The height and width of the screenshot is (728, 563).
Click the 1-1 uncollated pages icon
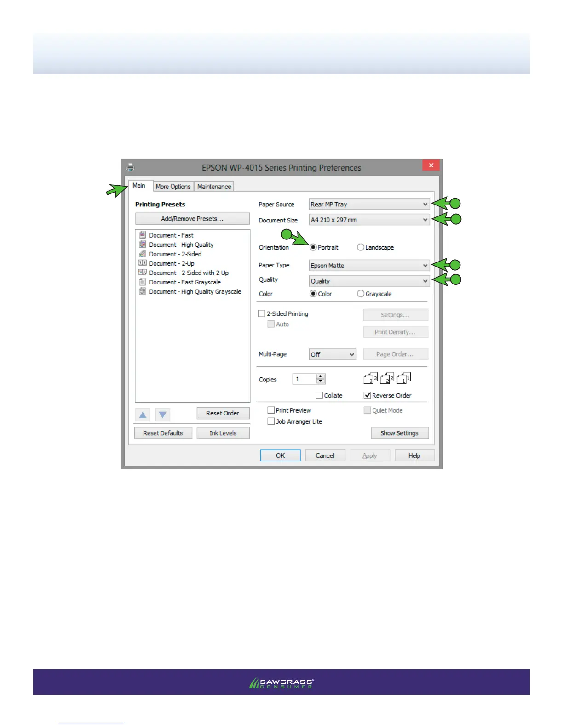404,379
